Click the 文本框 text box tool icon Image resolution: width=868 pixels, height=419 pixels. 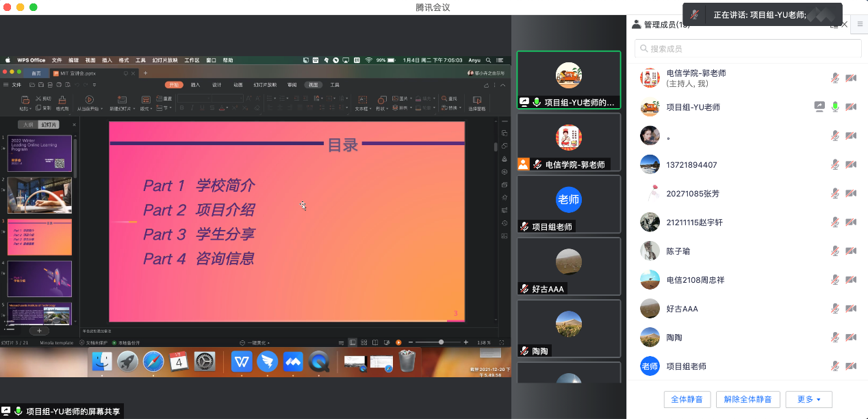362,100
